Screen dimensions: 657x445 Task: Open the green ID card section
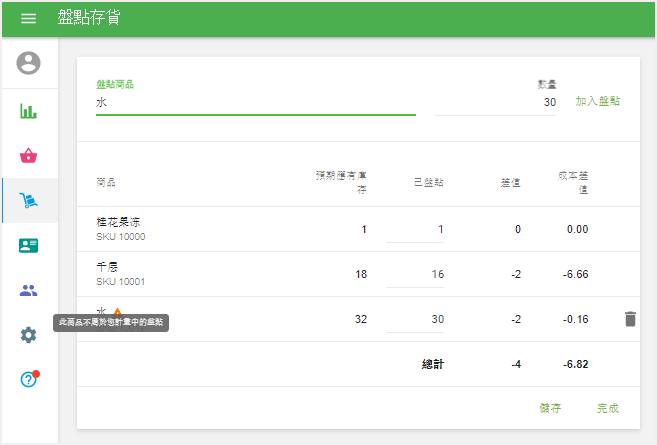click(29, 245)
